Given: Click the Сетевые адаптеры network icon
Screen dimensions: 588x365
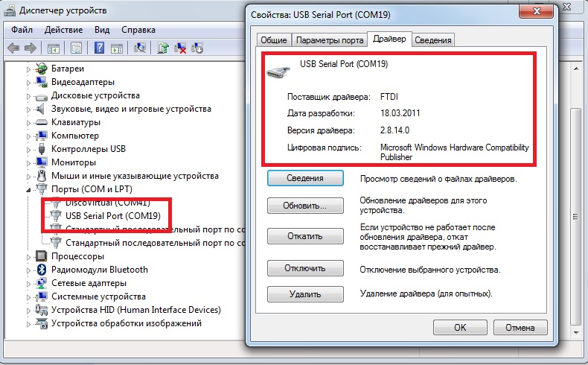Looking at the screenshot, I should tap(41, 283).
